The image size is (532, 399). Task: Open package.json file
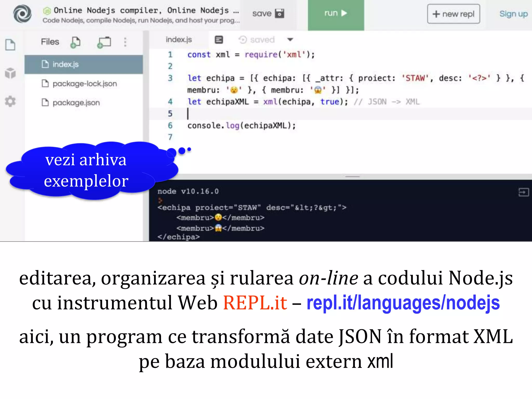(76, 103)
